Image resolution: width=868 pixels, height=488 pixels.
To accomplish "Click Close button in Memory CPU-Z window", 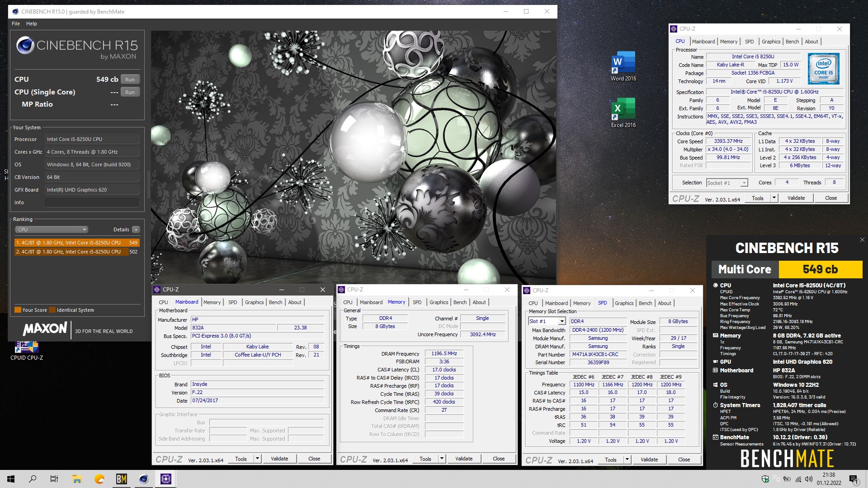I will tap(499, 459).
